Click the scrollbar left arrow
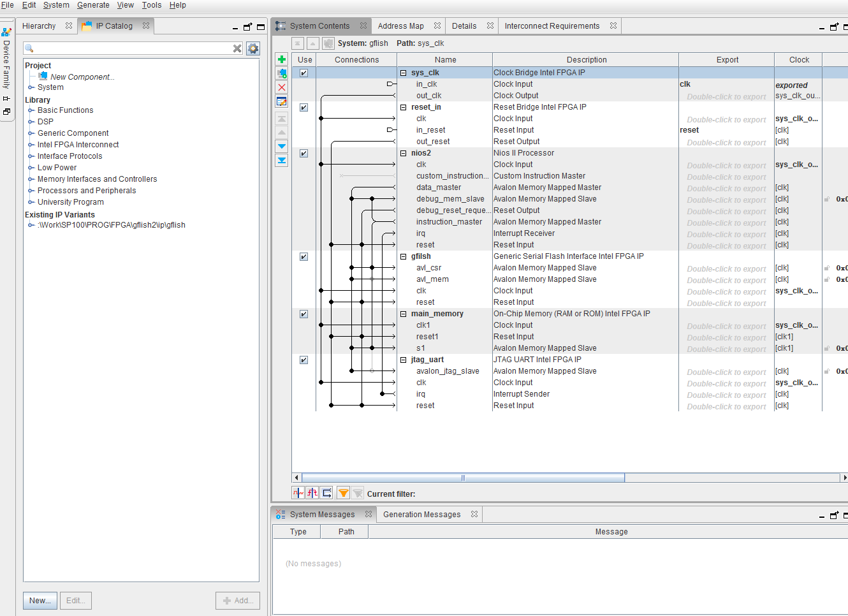 tap(296, 478)
